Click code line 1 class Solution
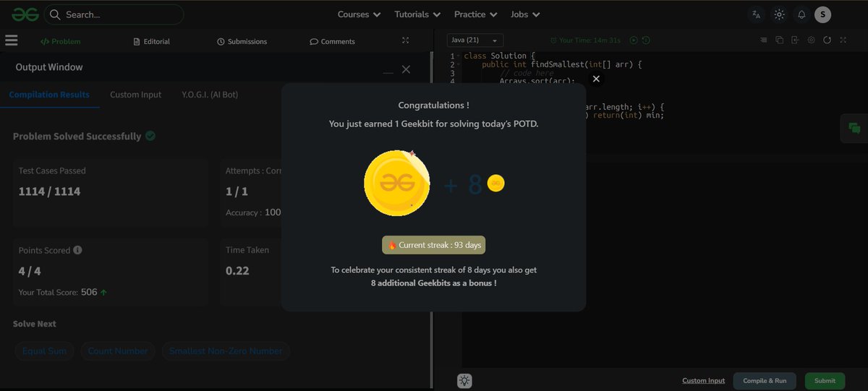Viewport: 868px width, 391px height. tap(500, 56)
